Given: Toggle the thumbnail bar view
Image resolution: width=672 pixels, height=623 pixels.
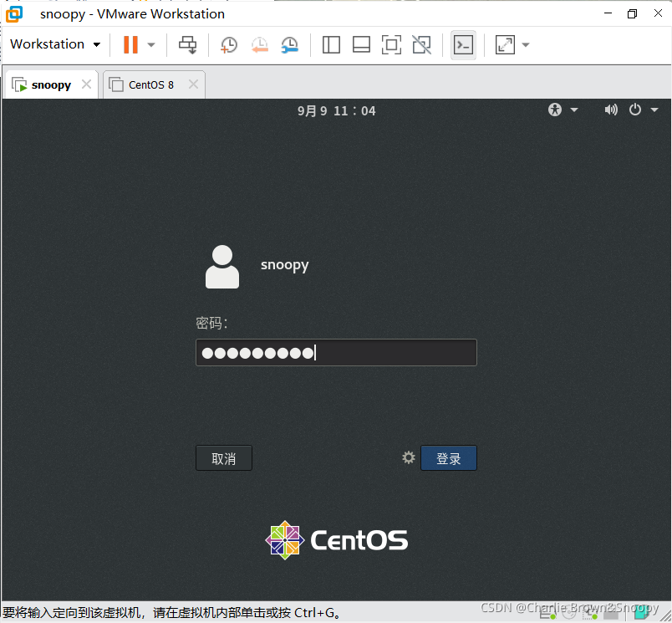Looking at the screenshot, I should [361, 44].
